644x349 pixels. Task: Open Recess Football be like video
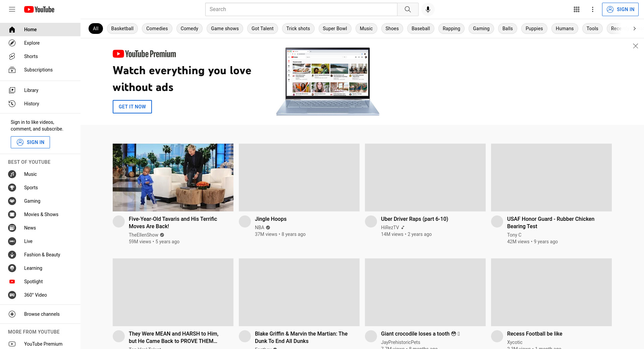(x=535, y=334)
